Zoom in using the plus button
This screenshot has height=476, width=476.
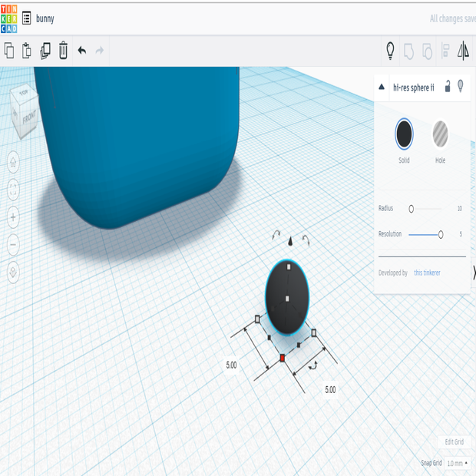[13, 217]
